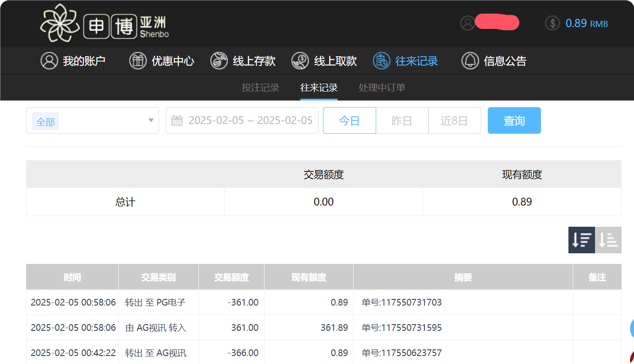Open the 线上取款 withdrawal icon

coord(300,61)
